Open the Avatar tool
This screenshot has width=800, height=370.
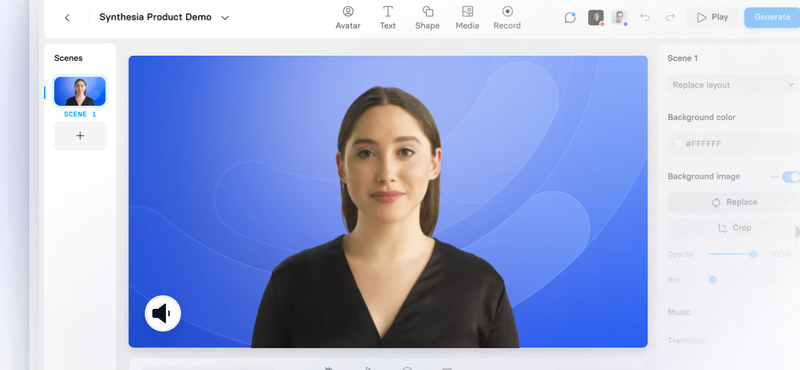point(348,18)
